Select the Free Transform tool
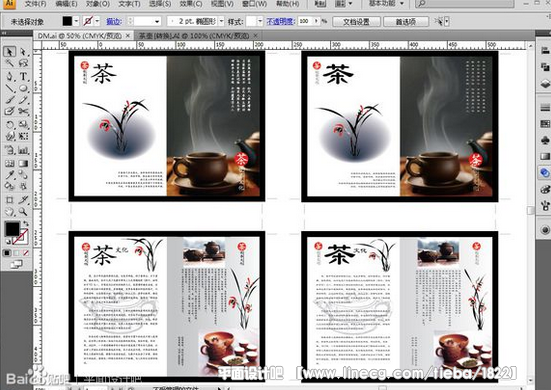Screen dimensions: 551x390 tap(23, 136)
